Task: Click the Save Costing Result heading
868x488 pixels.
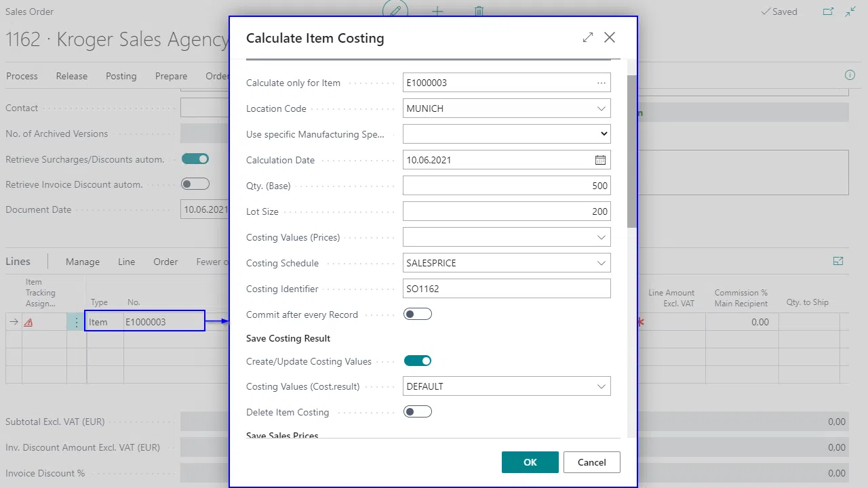Action: (288, 338)
